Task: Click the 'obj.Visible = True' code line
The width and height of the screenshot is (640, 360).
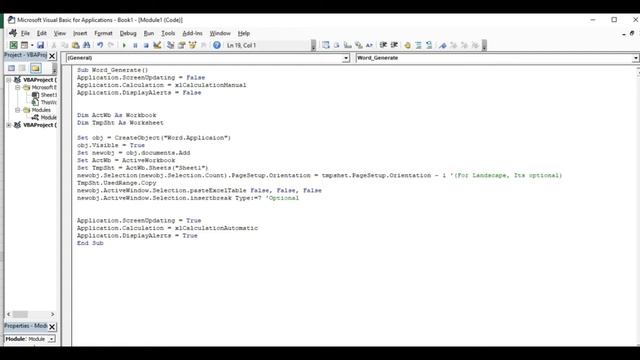Action: click(x=111, y=145)
